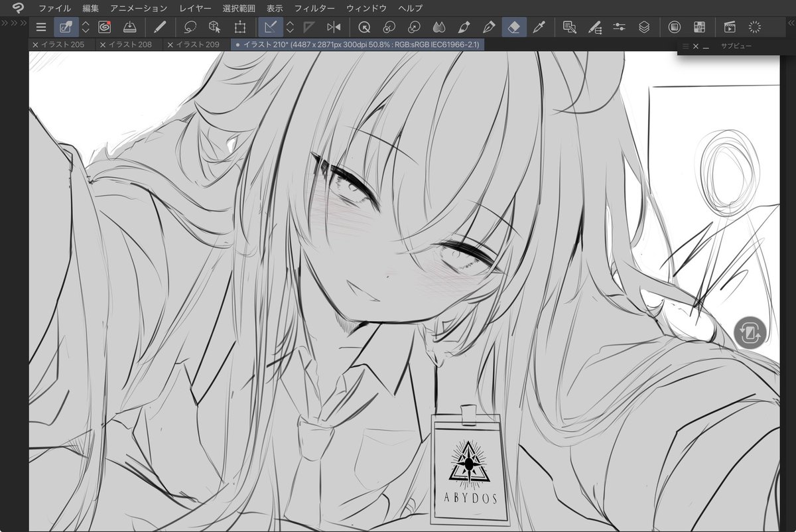Select the Lasso selection tool

[x=190, y=27]
